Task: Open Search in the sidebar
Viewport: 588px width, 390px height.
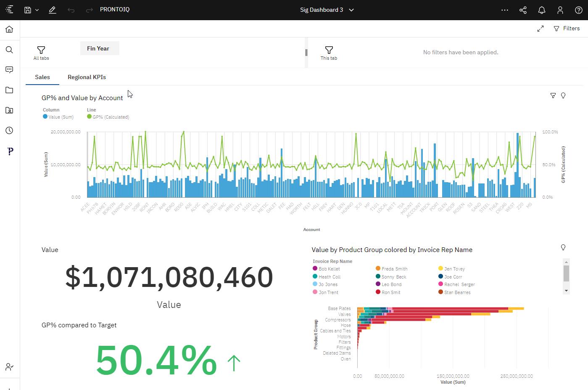Action: point(10,50)
